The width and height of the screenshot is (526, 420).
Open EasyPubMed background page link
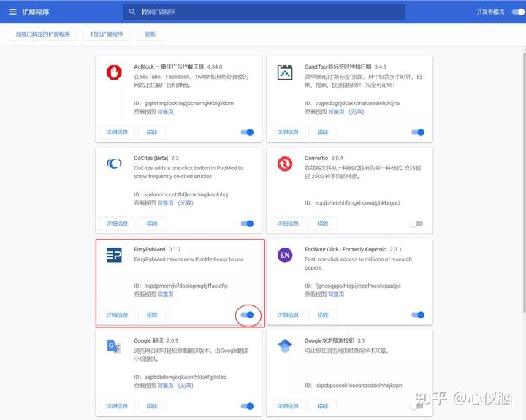click(165, 294)
